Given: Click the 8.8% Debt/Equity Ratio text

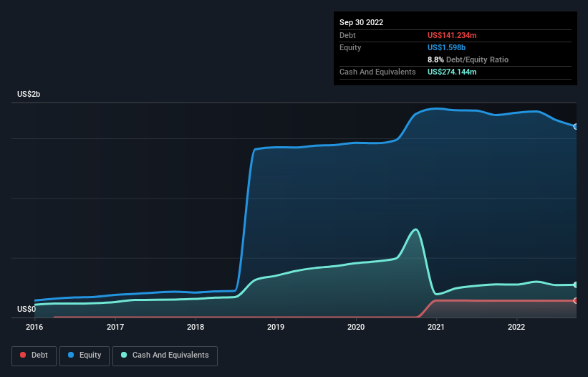Looking at the screenshot, I should [468, 59].
